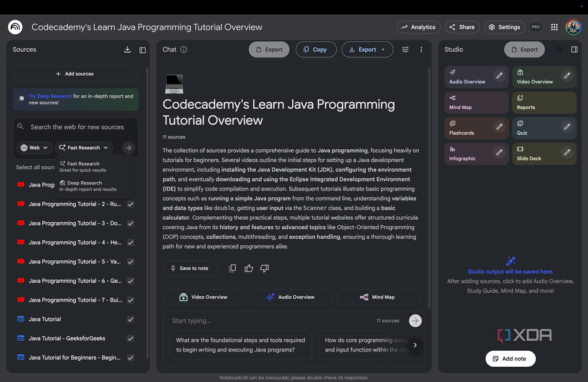This screenshot has width=588, height=382.
Task: Uncheck the Java Tutorial source checkbox
Action: [131, 319]
